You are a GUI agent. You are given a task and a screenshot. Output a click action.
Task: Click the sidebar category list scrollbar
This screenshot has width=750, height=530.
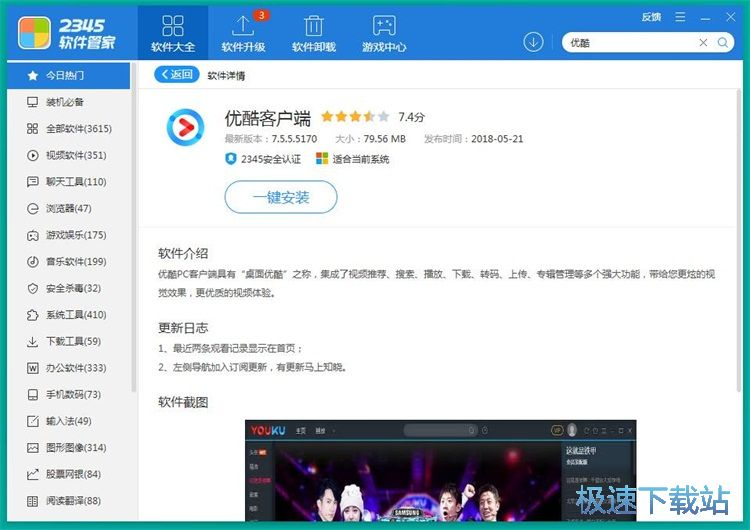pyautogui.click(x=134, y=227)
